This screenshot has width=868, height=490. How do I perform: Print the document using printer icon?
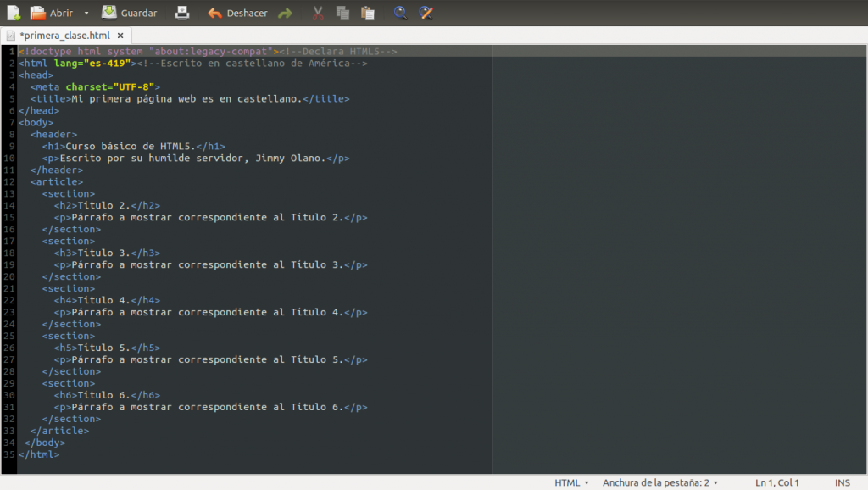pos(182,13)
